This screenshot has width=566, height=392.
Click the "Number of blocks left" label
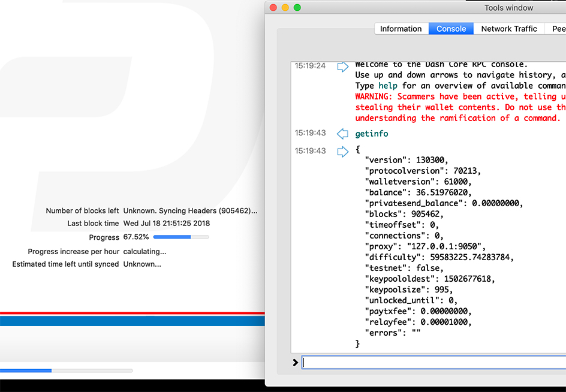(82, 211)
